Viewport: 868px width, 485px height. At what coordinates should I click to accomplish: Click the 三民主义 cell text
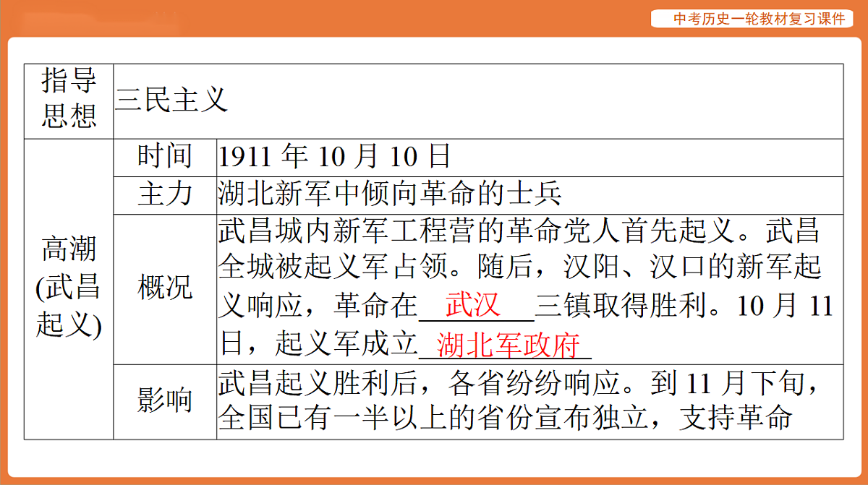coord(172,100)
